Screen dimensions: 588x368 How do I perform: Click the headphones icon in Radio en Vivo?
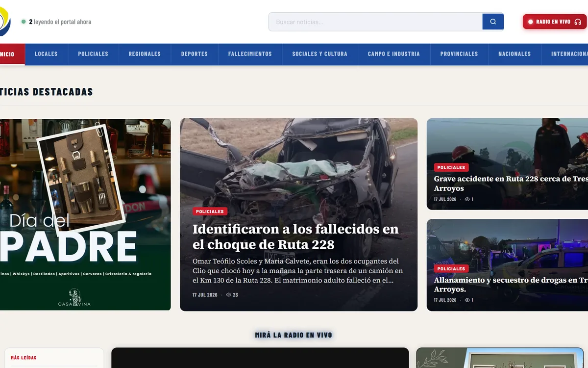(x=578, y=22)
